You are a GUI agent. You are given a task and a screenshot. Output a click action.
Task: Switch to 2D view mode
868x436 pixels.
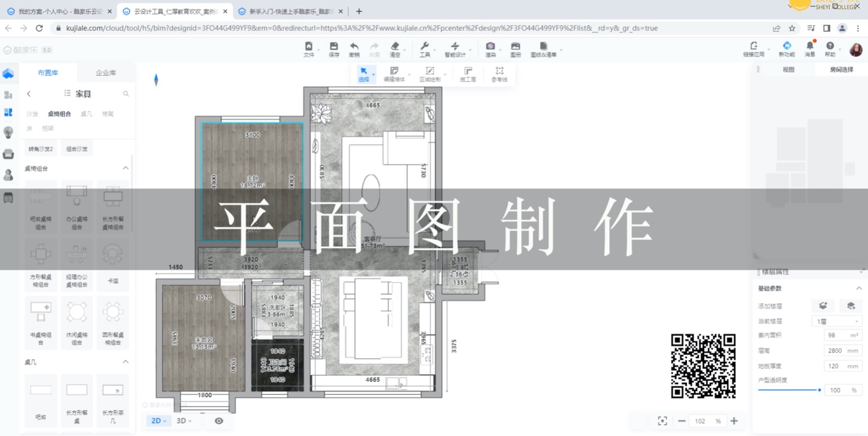click(156, 421)
